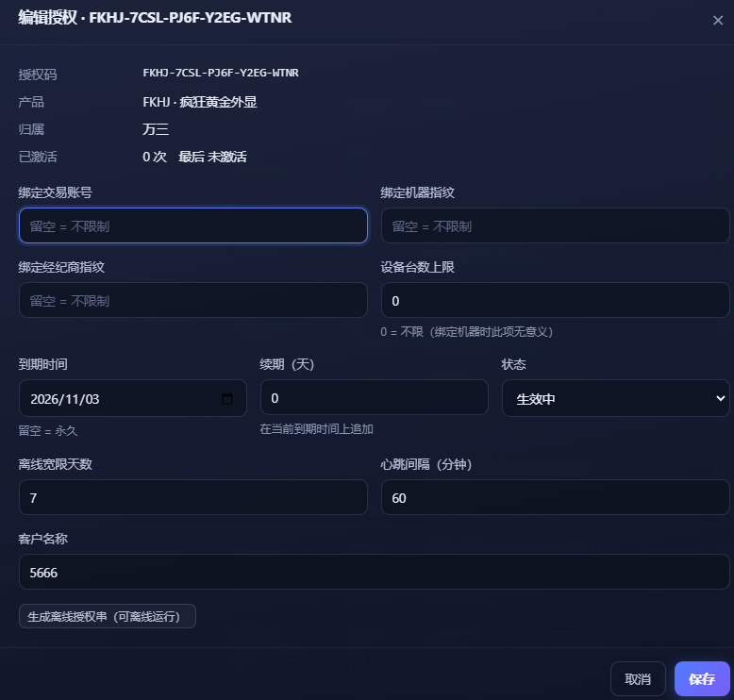
Task: Click the 授权码 value FKHJ-7CSL-PJ6F-Y2EG-WTNR
Action: pos(221,73)
